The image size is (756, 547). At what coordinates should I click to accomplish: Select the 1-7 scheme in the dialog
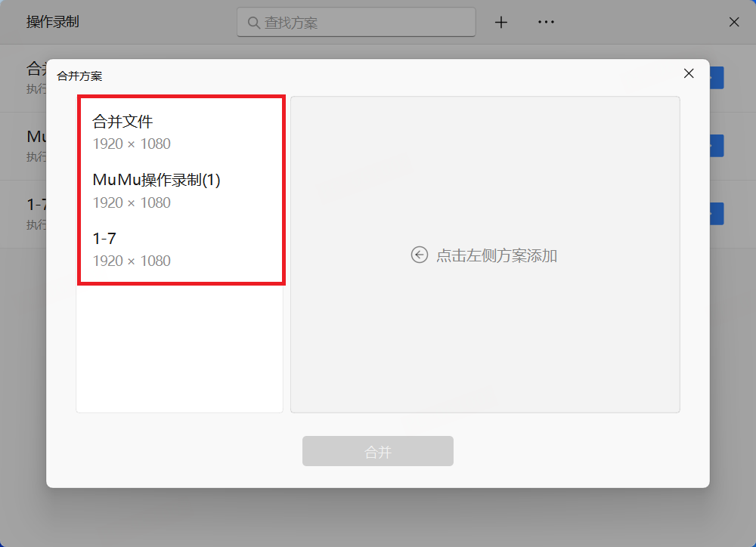179,249
